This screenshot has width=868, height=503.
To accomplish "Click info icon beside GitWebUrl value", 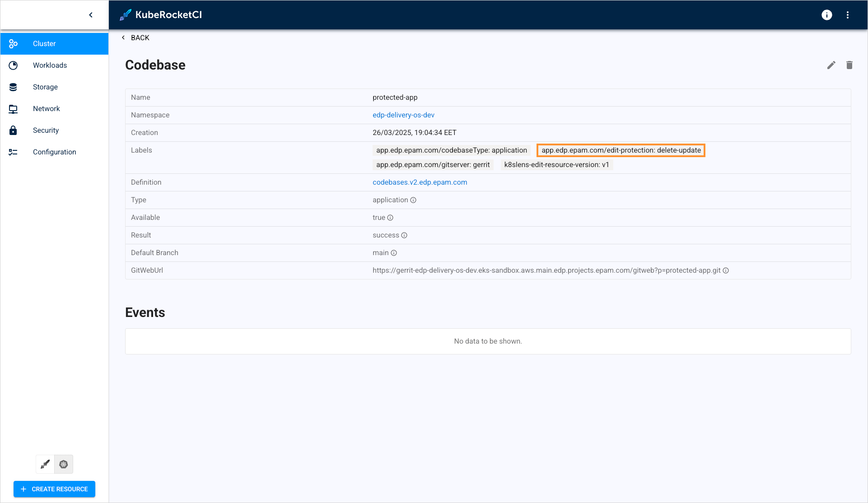I will (726, 270).
